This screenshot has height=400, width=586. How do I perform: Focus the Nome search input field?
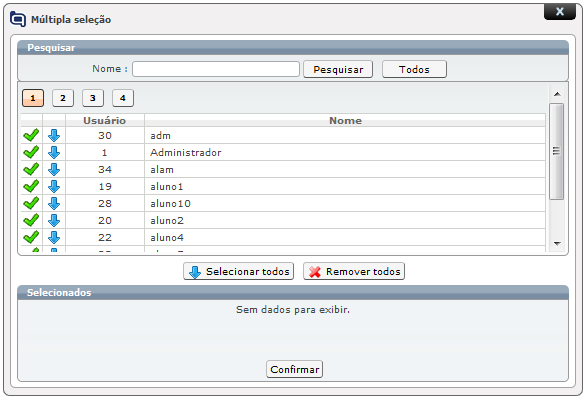(216, 69)
